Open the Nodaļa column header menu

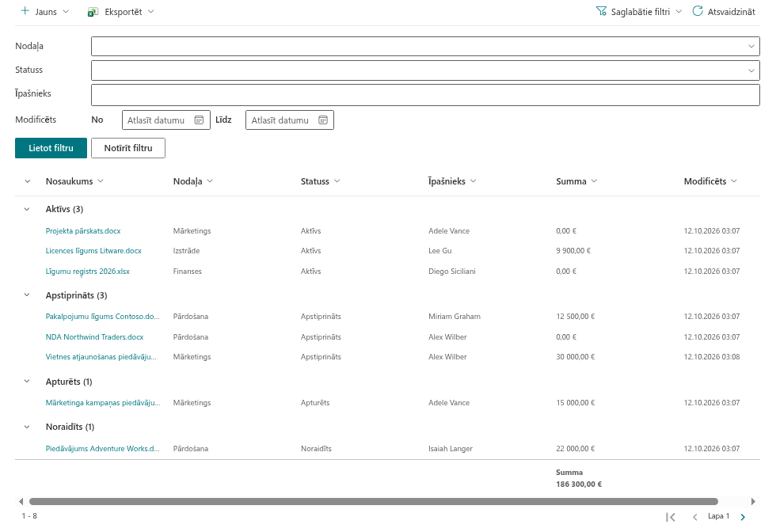210,181
